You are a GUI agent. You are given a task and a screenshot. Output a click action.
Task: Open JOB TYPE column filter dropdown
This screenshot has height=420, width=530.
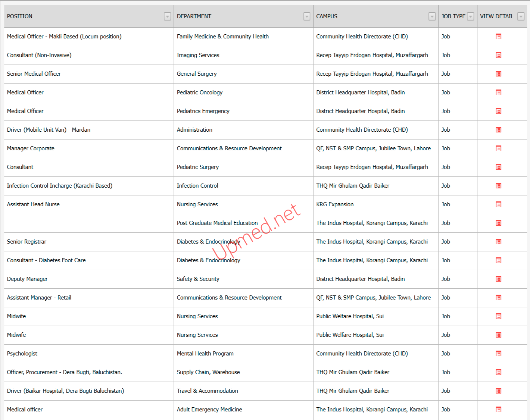[471, 16]
